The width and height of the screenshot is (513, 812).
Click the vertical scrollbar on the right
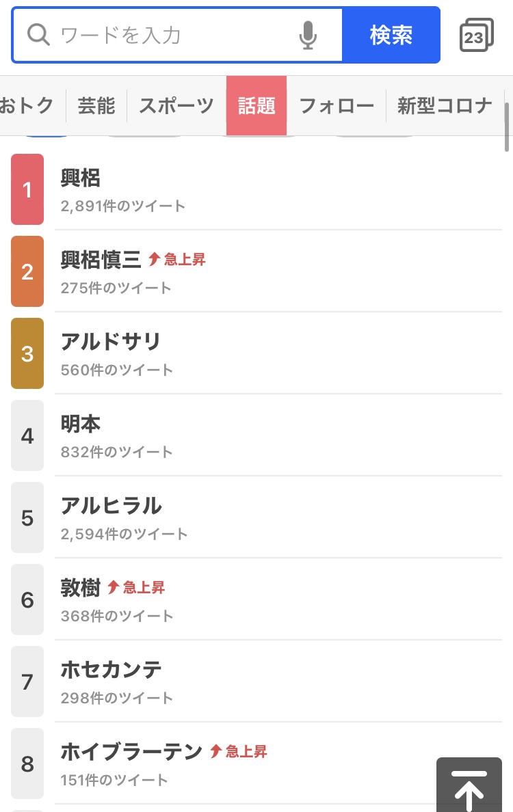pos(507,126)
